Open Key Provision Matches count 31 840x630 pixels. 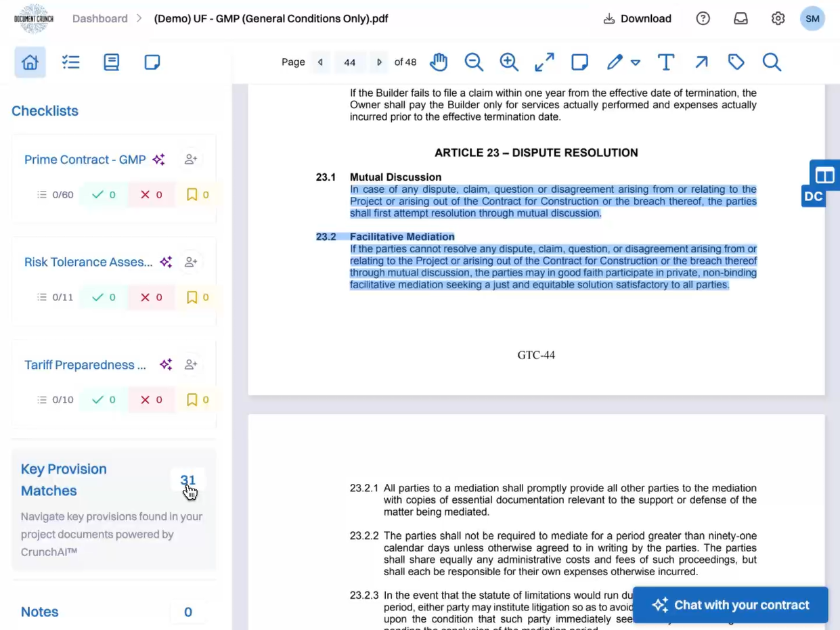click(187, 480)
